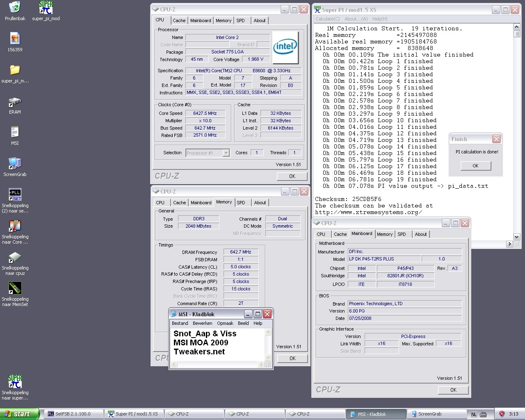Open Bestand menu in Kladblok
This screenshot has width=525, height=420.
click(180, 323)
